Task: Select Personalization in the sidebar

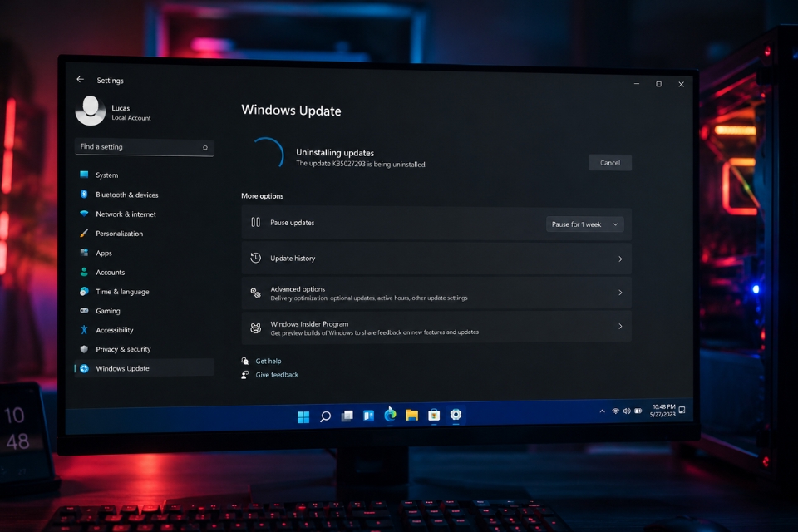Action: pyautogui.click(x=119, y=233)
